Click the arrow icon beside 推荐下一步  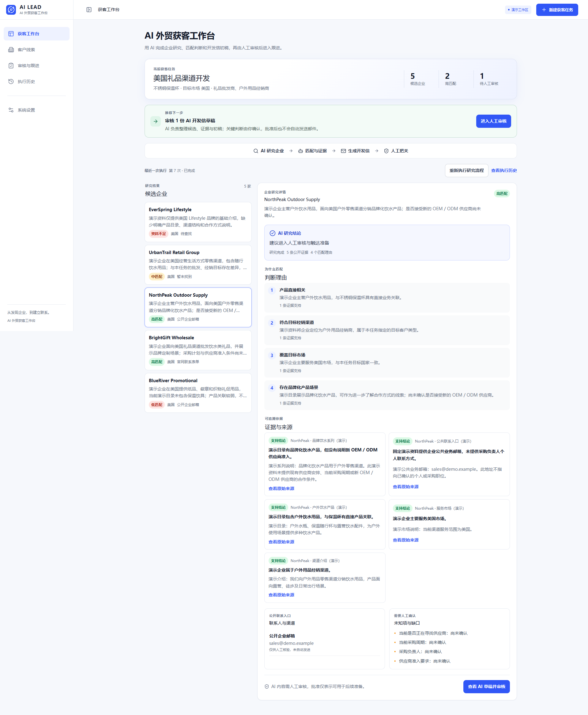point(156,121)
